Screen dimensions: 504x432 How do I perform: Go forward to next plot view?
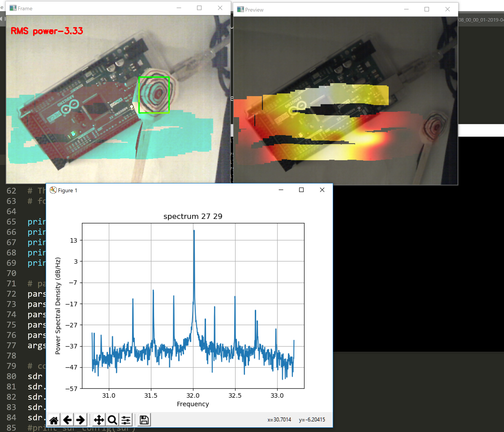pos(80,420)
